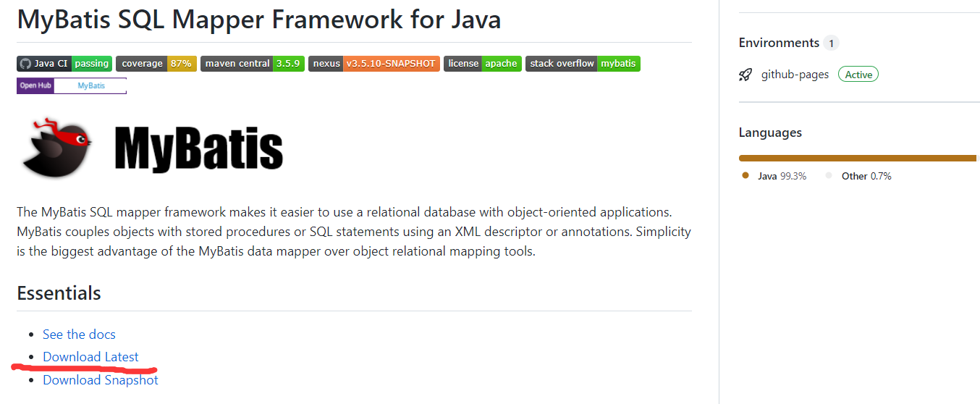Screen dimensions: 980x404
Task: Click the license apache badge
Action: tap(482, 64)
